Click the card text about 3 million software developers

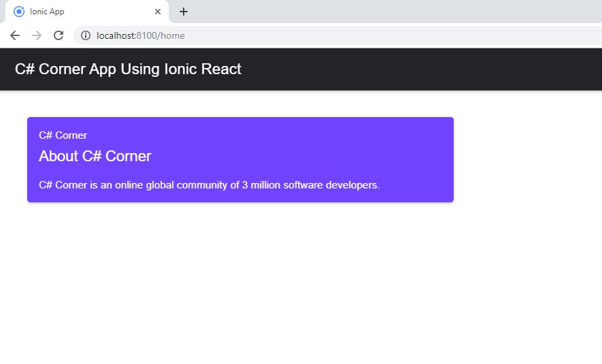(210, 185)
